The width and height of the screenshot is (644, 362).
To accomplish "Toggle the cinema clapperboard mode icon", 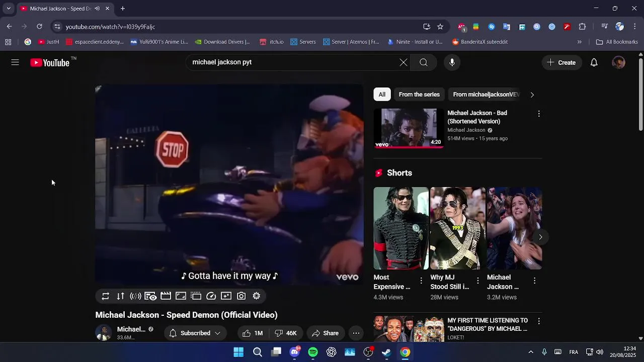I will pyautogui.click(x=166, y=296).
